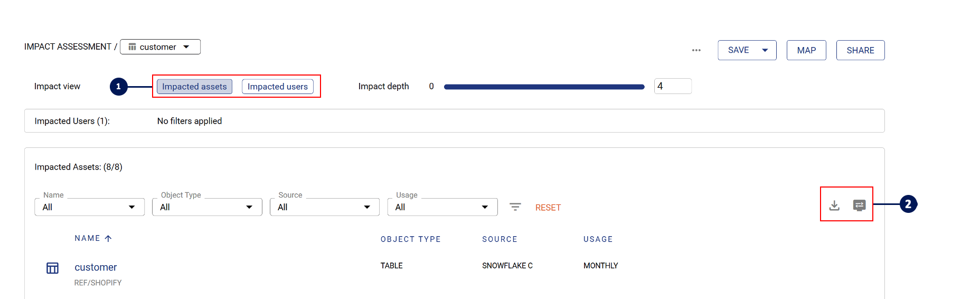Click RESET to clear filters
This screenshot has height=299, width=980.
(548, 208)
